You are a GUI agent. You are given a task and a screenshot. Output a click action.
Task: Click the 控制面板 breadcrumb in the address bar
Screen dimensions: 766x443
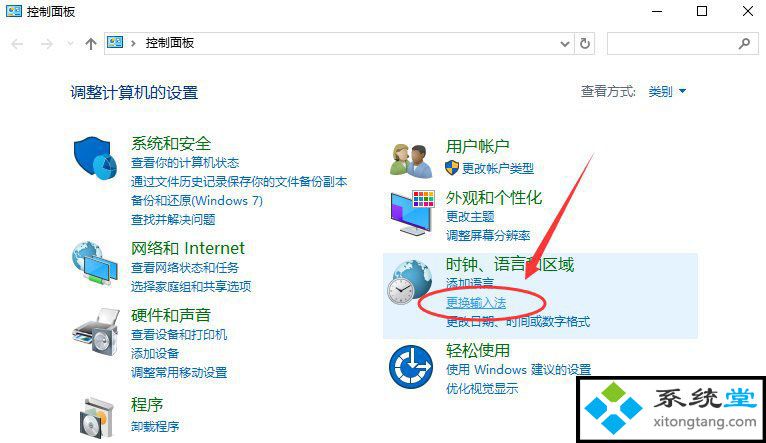pyautogui.click(x=170, y=43)
